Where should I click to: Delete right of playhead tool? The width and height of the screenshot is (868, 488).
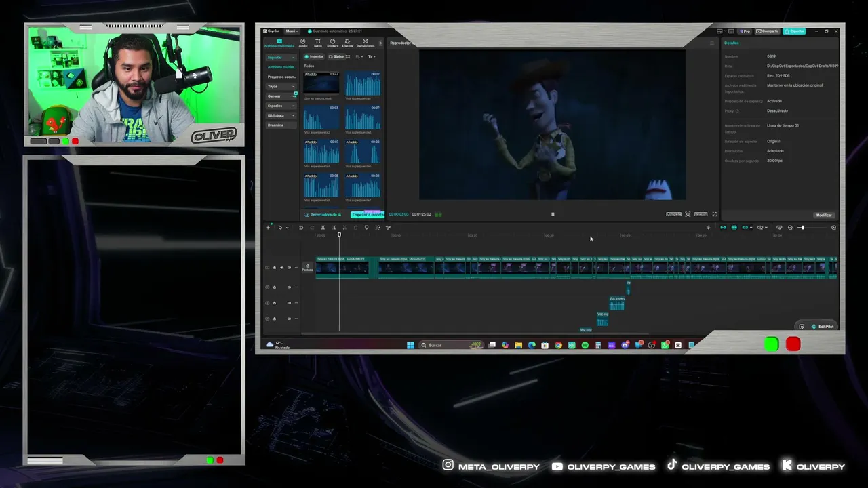(344, 228)
